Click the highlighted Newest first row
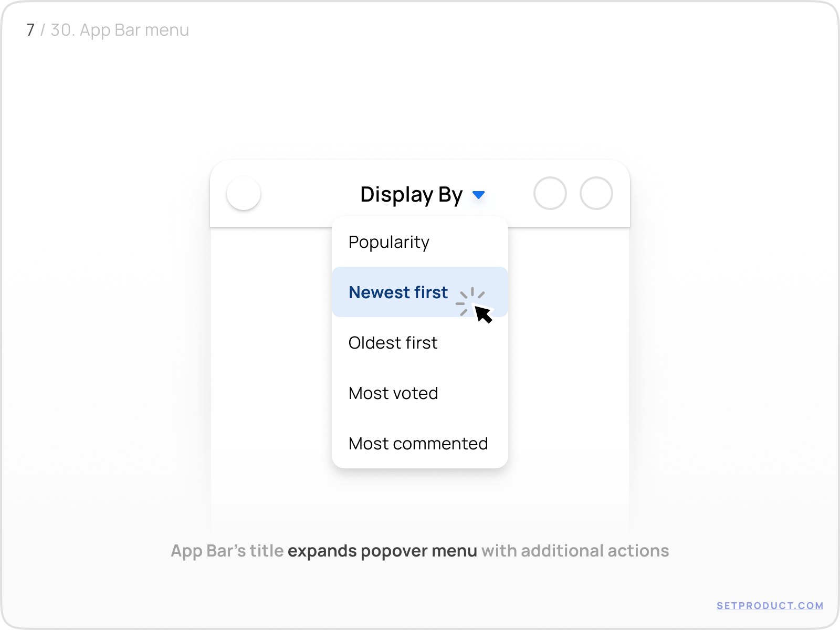The height and width of the screenshot is (630, 840). point(398,292)
